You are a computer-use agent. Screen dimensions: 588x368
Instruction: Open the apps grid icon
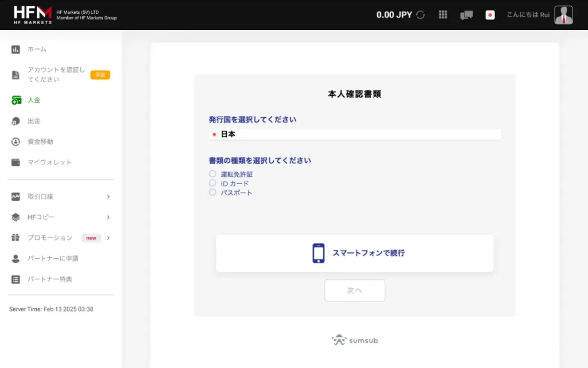443,14
